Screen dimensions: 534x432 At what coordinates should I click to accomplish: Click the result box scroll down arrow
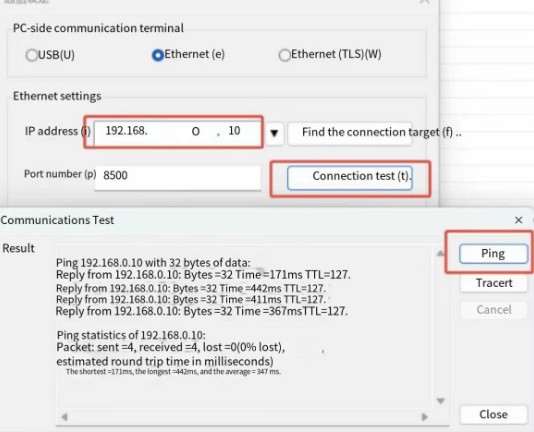pos(440,401)
